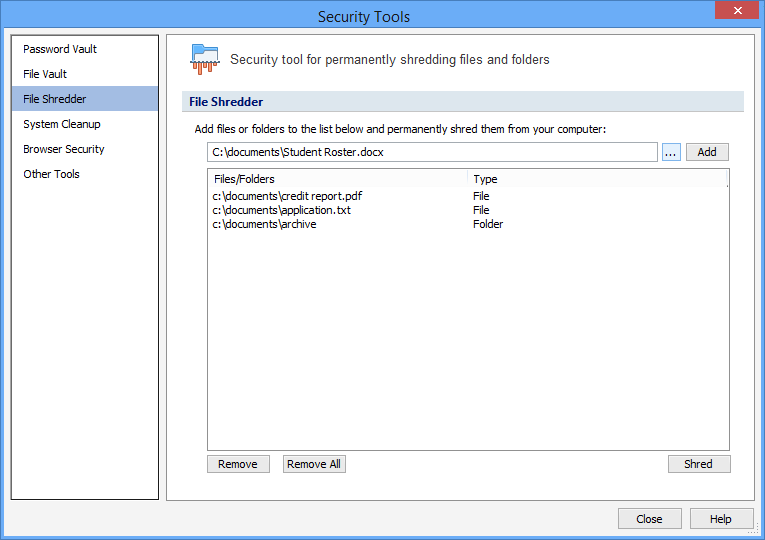Click the file shredder icon in header
765x540 pixels.
pyautogui.click(x=204, y=59)
